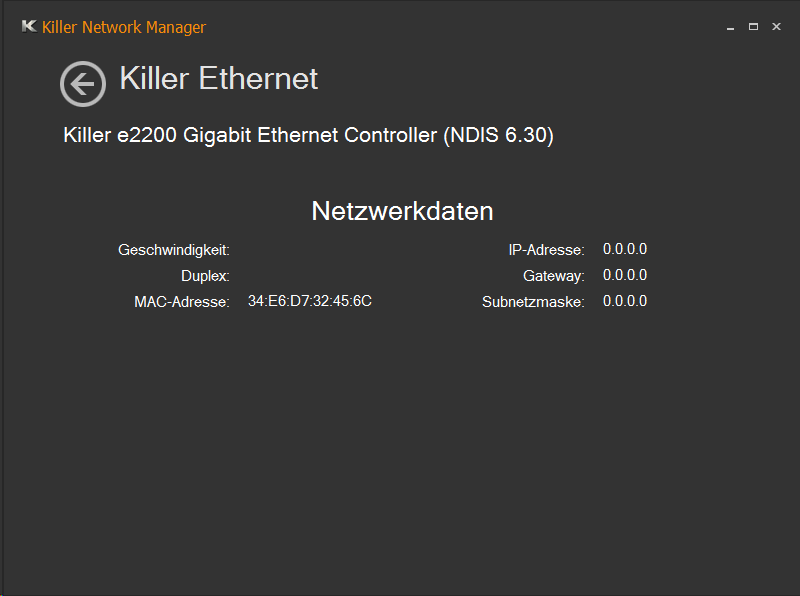Click the Killer K logo in title bar
The image size is (800, 596).
29,27
